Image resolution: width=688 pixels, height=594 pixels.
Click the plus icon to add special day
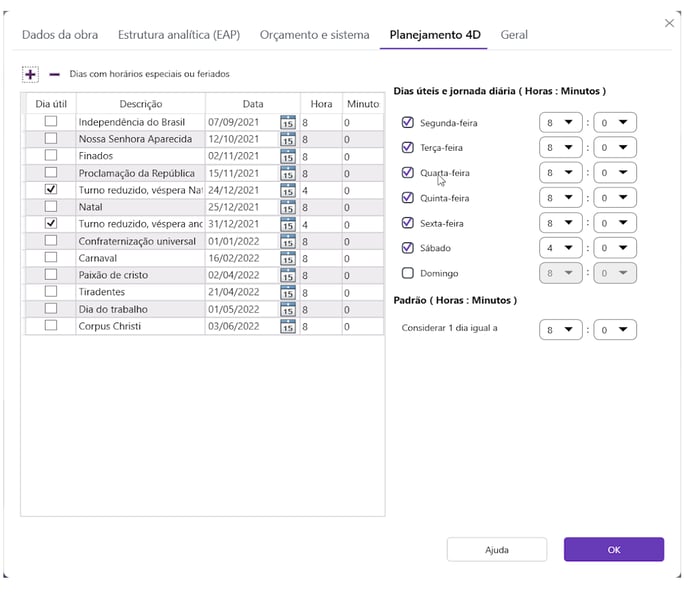tap(30, 74)
